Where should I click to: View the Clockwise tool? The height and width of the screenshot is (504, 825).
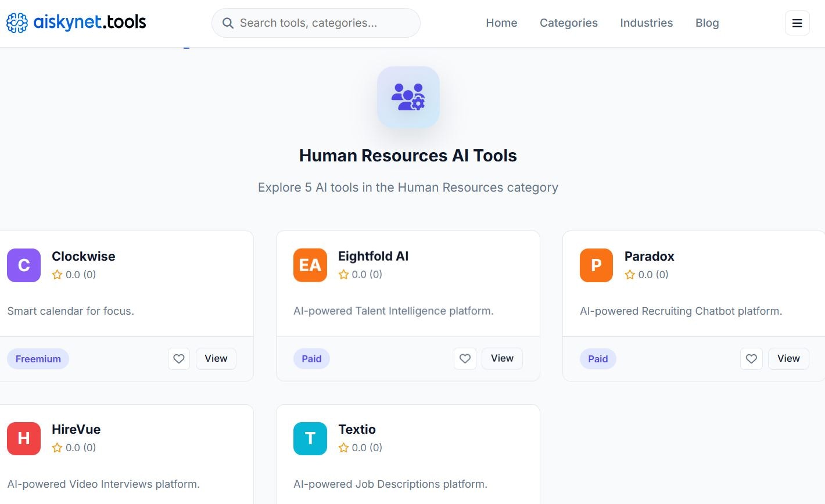coord(216,359)
